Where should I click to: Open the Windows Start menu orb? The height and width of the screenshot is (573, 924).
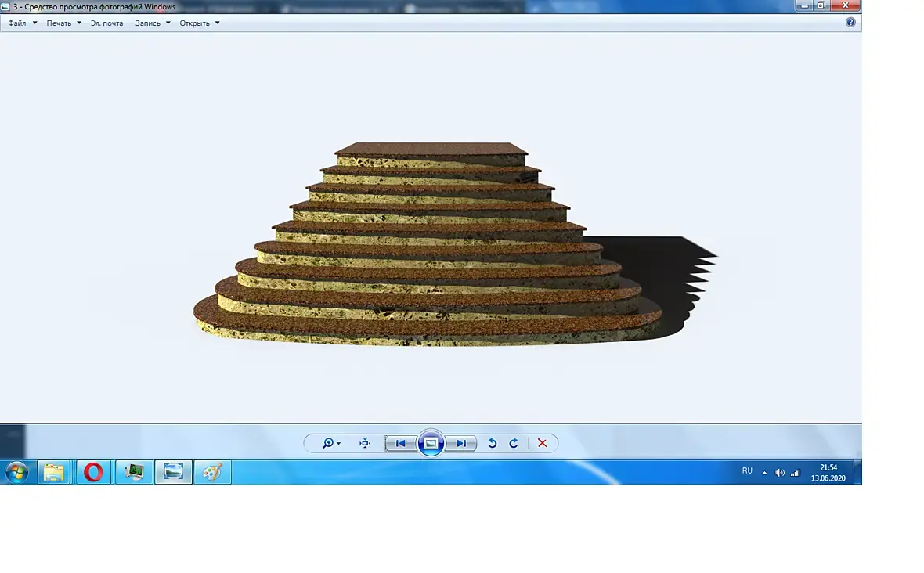[x=16, y=472]
